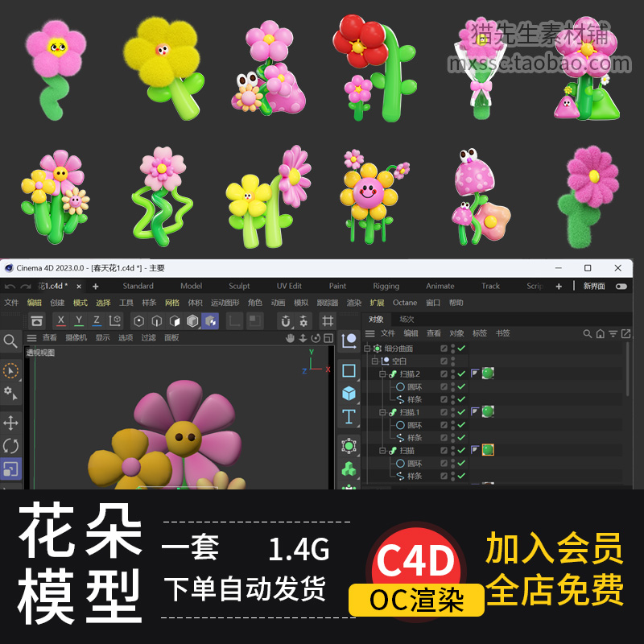This screenshot has height=644, width=644.
Task: Enable snapping with the magnet icon
Action: point(285,320)
